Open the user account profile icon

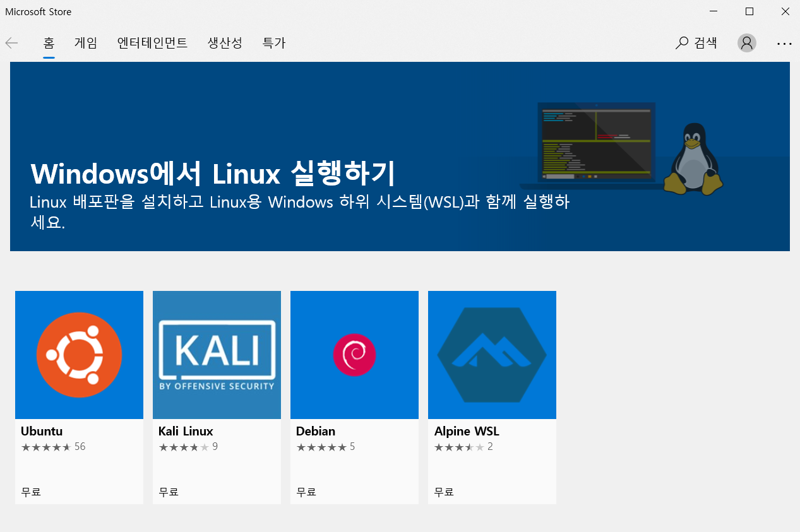pyautogui.click(x=747, y=43)
